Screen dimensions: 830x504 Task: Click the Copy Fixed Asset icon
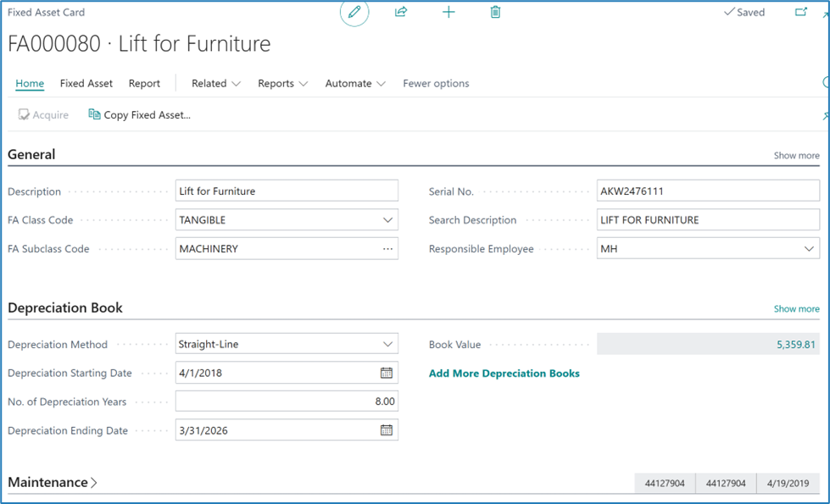point(94,114)
